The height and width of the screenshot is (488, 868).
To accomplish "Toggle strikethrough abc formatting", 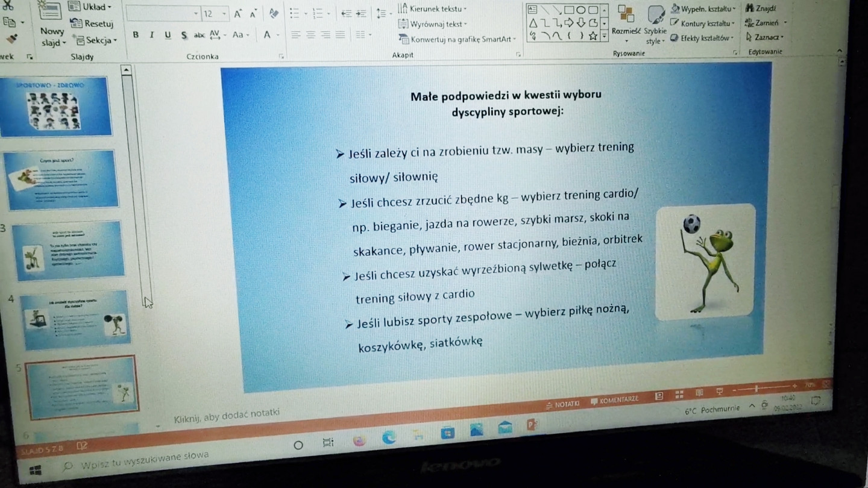I will click(200, 36).
